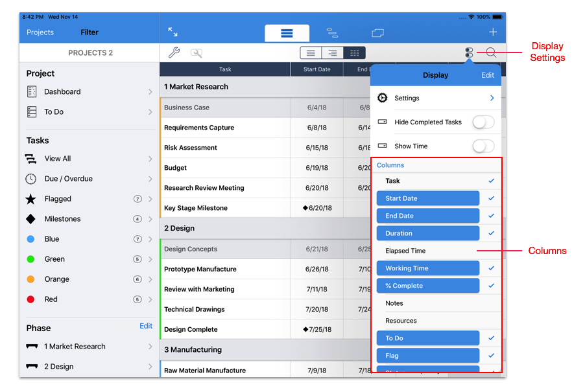The height and width of the screenshot is (392, 585).
Task: Open the Milestones list chevron
Action: pos(150,219)
